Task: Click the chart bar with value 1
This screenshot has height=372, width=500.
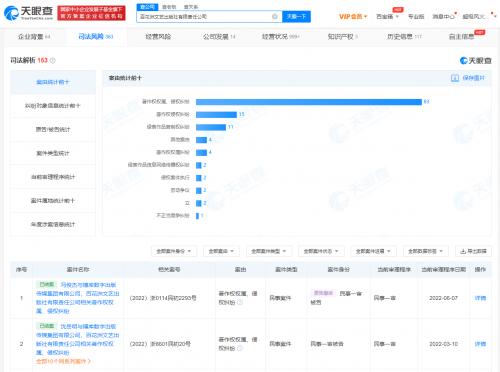Action: (x=197, y=216)
